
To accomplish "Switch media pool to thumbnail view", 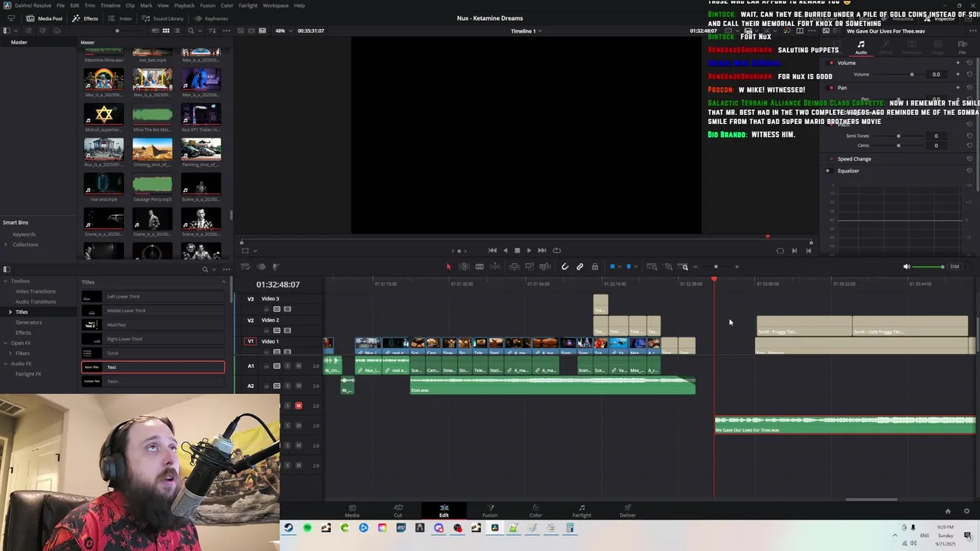I will 166,31.
